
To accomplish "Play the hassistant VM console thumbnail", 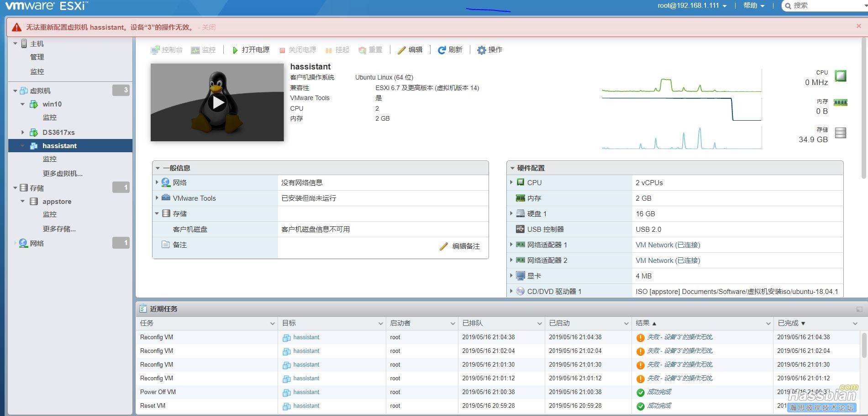I will point(217,102).
